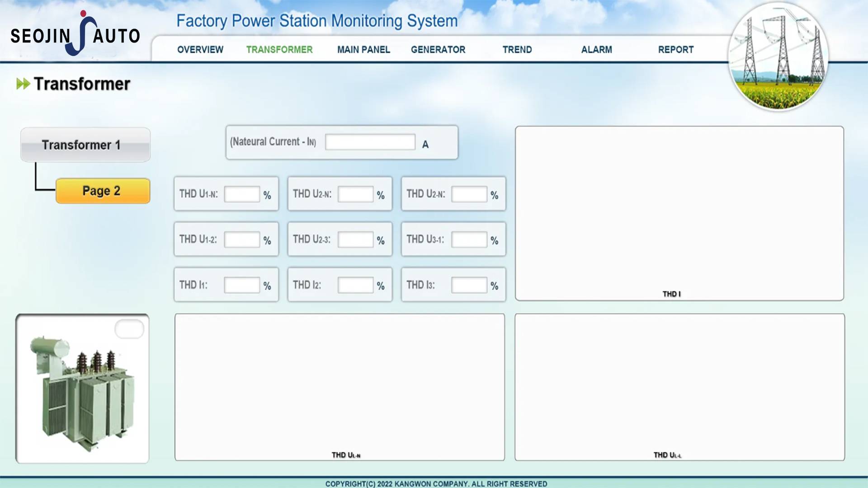
Task: Show the ALARM tab
Action: 596,50
